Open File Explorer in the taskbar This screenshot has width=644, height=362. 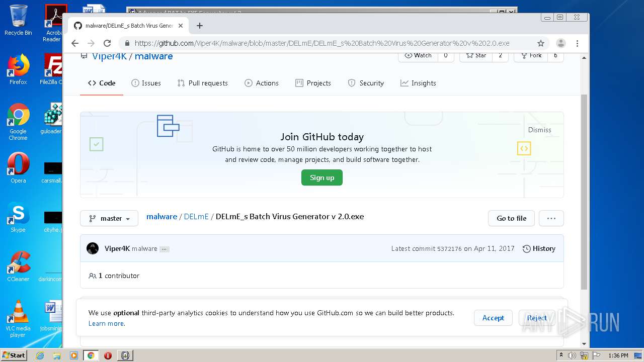pos(57,355)
